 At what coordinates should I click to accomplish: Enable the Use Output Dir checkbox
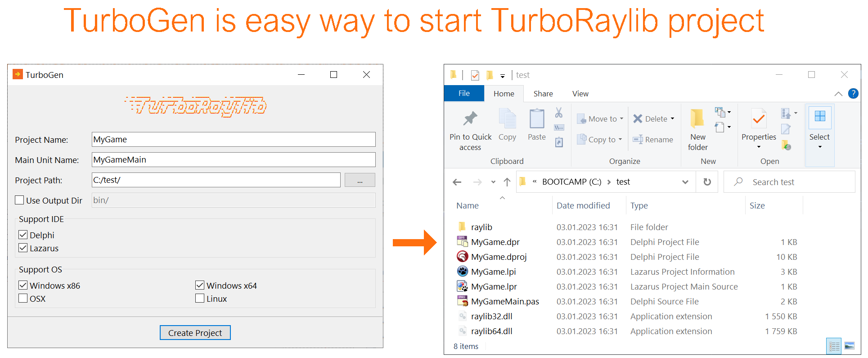[x=19, y=200]
